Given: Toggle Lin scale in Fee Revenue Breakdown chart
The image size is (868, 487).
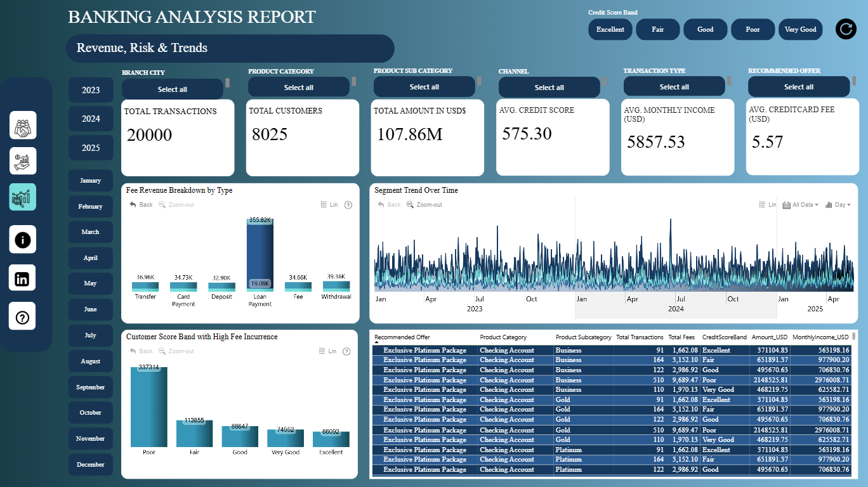Looking at the screenshot, I should (329, 205).
